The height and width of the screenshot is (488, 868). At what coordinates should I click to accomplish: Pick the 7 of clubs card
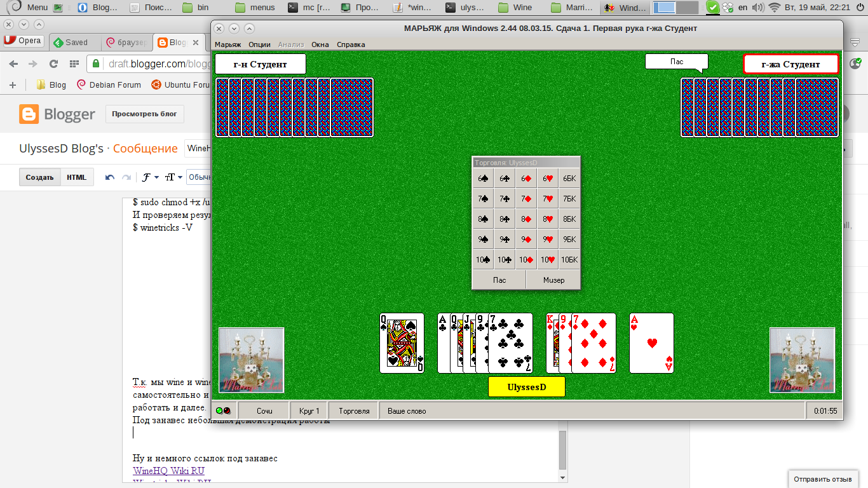tap(510, 343)
